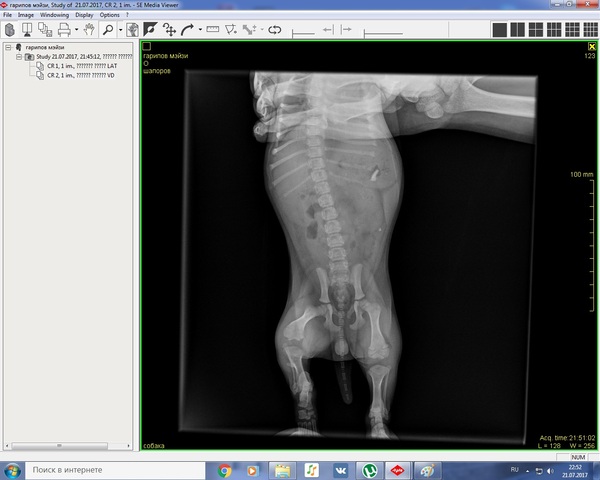Collapse the patient root tree node
The height and width of the screenshot is (480, 600).
coord(8,47)
